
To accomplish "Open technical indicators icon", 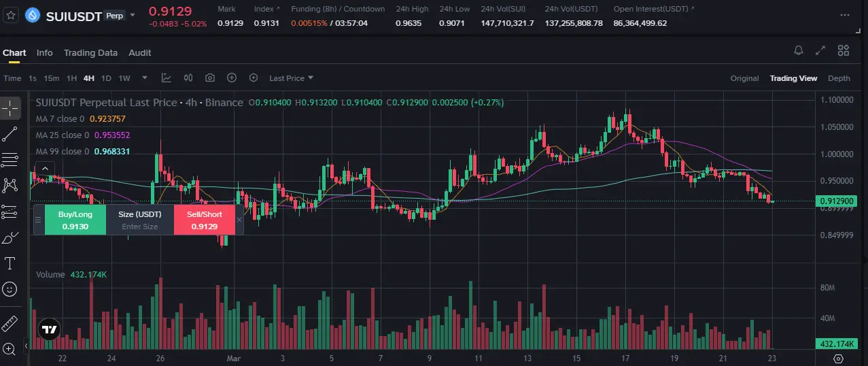I will (x=167, y=78).
